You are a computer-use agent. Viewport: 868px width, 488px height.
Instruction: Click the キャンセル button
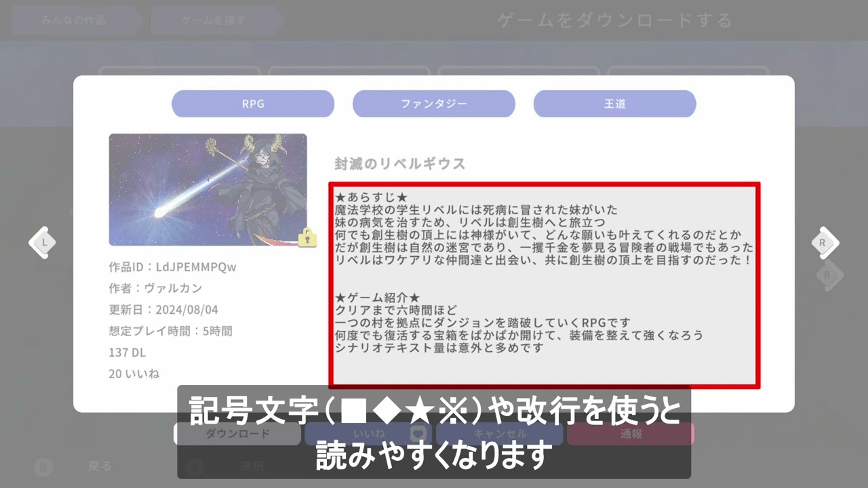(x=499, y=434)
